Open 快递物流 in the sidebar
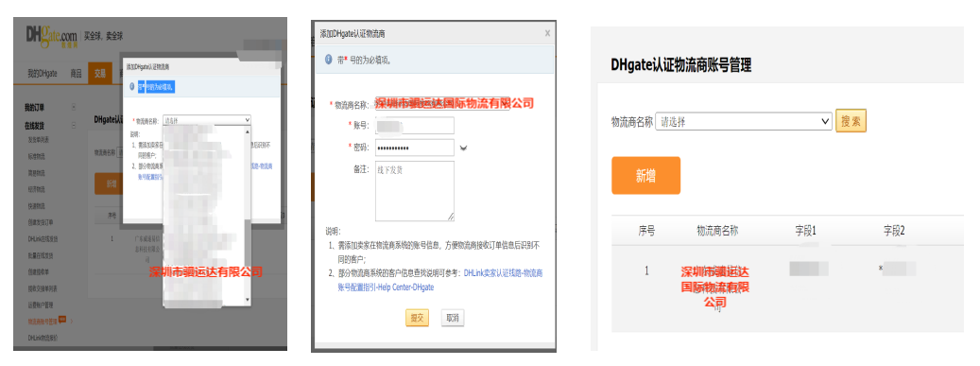The width and height of the screenshot is (980, 366). (36, 206)
